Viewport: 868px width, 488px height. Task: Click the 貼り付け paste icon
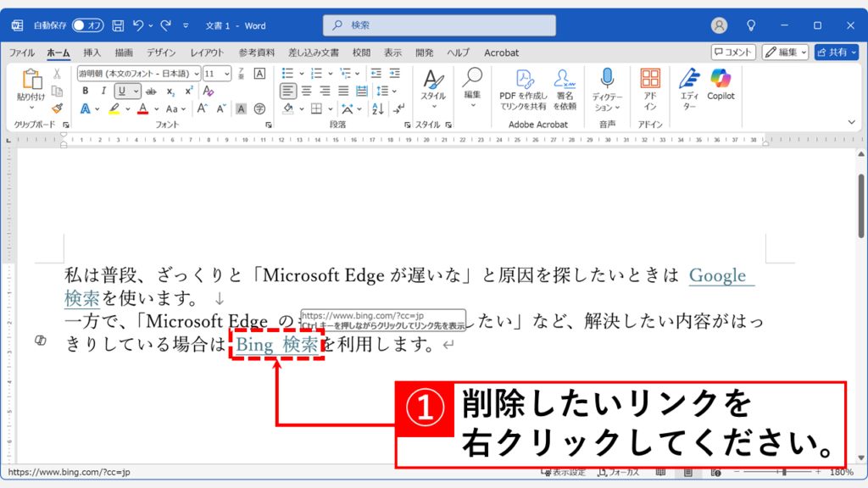click(31, 79)
